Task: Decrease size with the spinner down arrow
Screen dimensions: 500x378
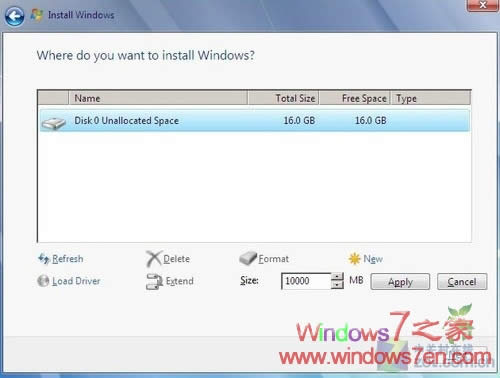Action: click(x=337, y=285)
